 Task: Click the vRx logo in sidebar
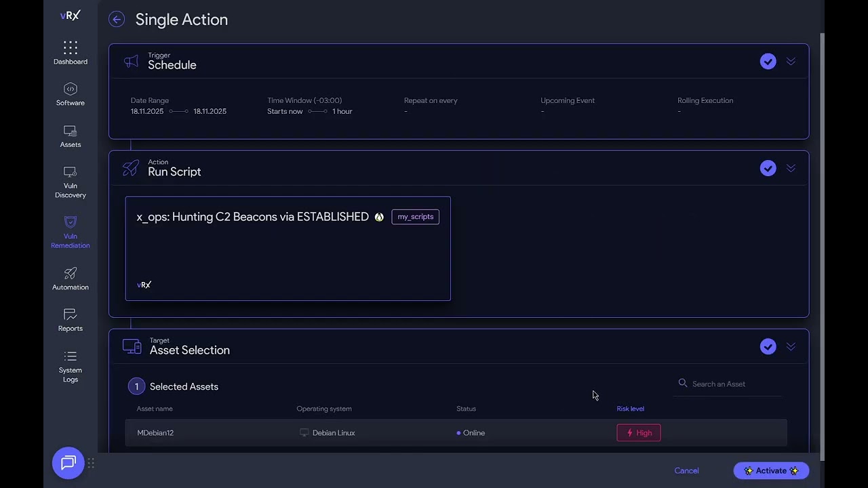pyautogui.click(x=71, y=16)
